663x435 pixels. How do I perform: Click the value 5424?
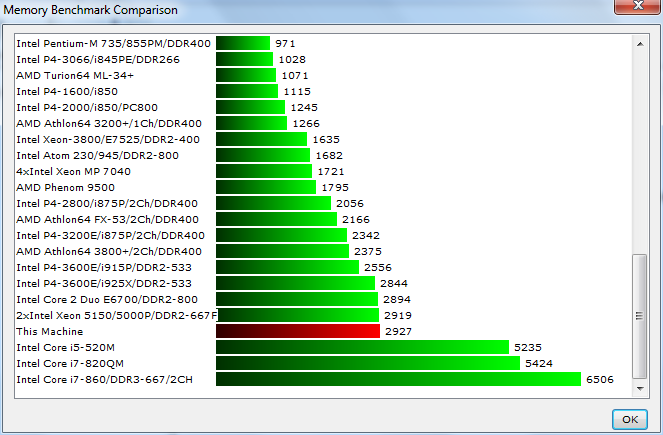(x=539, y=364)
